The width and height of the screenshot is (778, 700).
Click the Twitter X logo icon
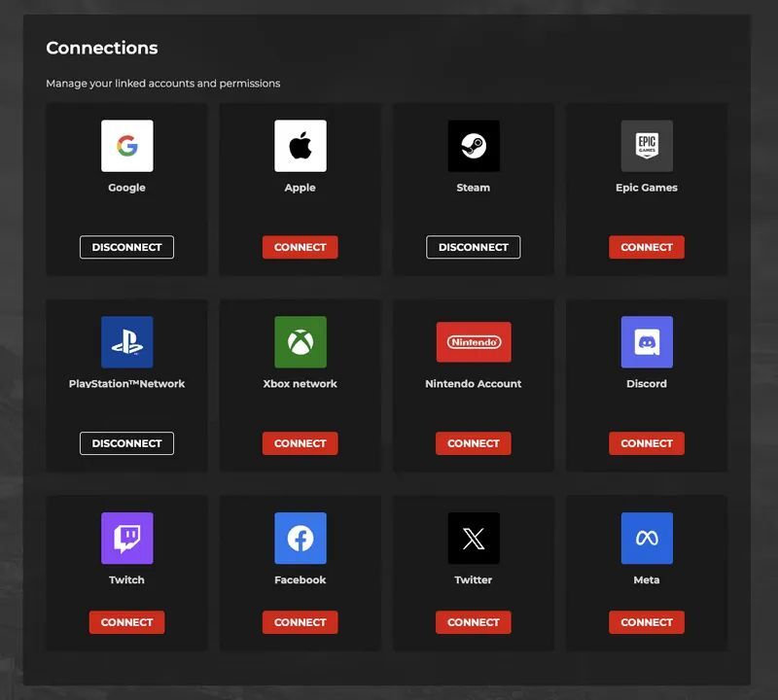pos(474,539)
